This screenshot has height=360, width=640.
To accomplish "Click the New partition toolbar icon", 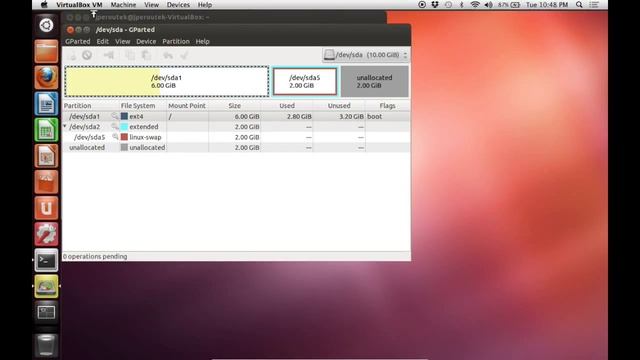I will point(72,55).
